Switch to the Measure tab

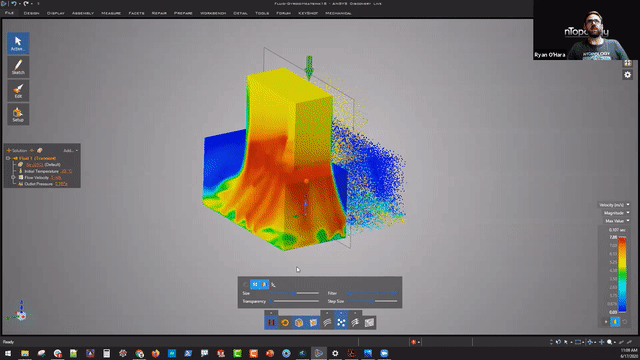click(x=111, y=13)
